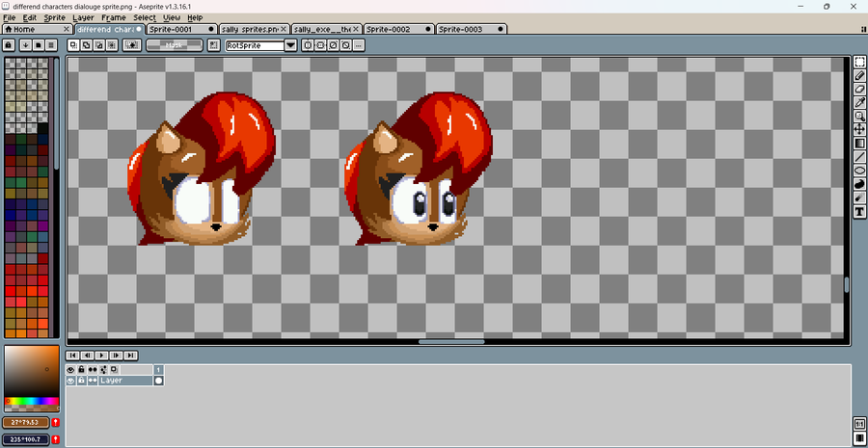The width and height of the screenshot is (868, 448).
Task: Close the sally_exe tab
Action: (x=355, y=29)
